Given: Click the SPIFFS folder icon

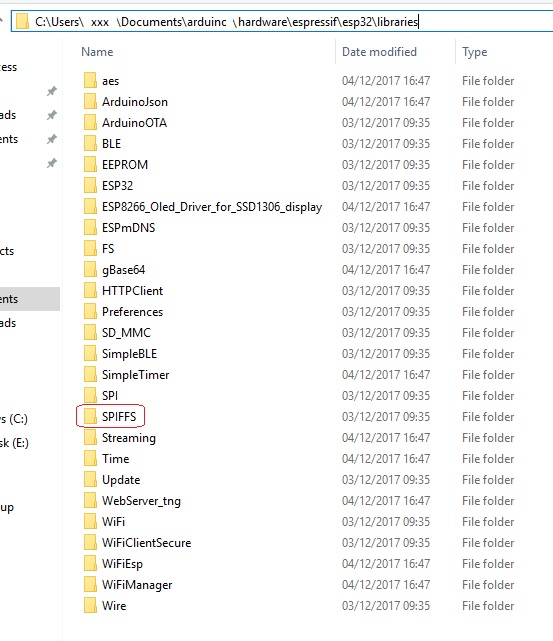Looking at the screenshot, I should coord(90,416).
